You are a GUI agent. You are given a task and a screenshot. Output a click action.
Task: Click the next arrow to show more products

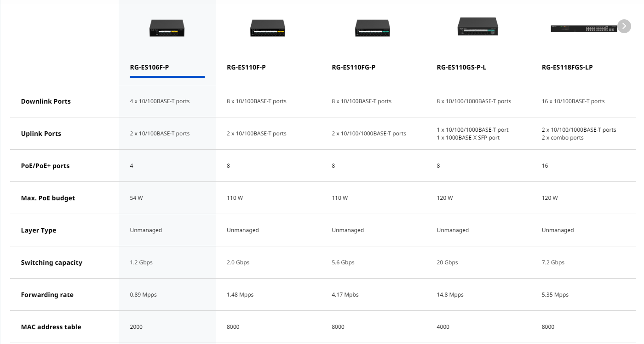coord(624,26)
